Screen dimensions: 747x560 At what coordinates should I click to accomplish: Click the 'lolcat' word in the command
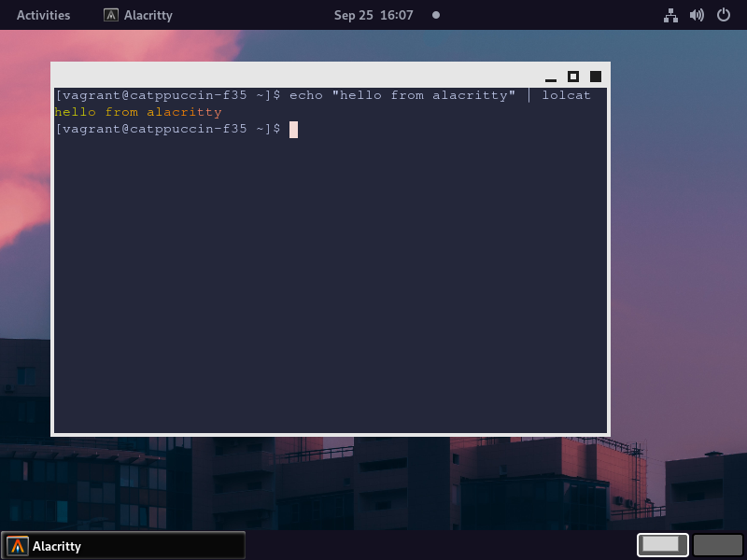566,95
